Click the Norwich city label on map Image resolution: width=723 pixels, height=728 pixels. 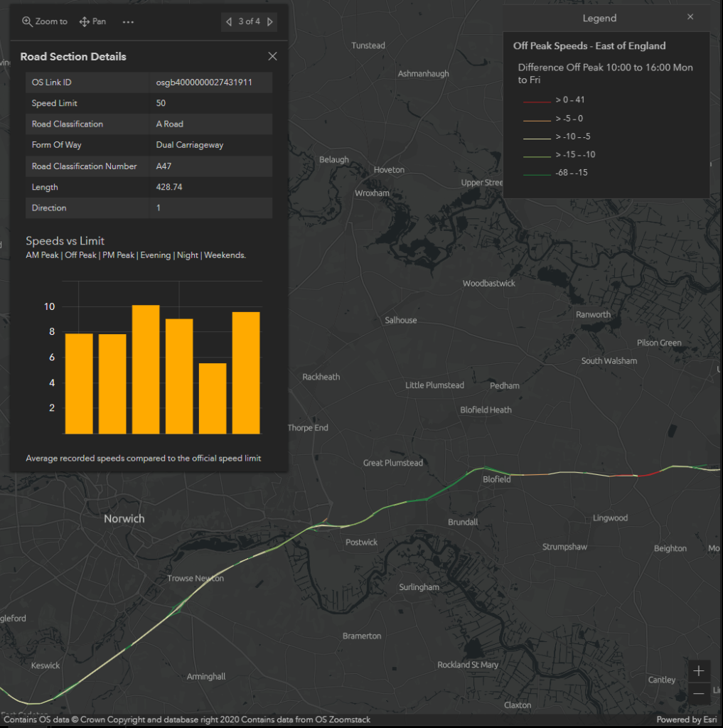[124, 519]
